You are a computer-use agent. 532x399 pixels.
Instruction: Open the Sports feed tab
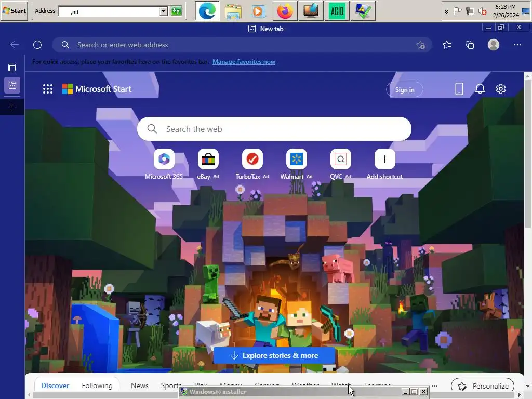(x=170, y=385)
